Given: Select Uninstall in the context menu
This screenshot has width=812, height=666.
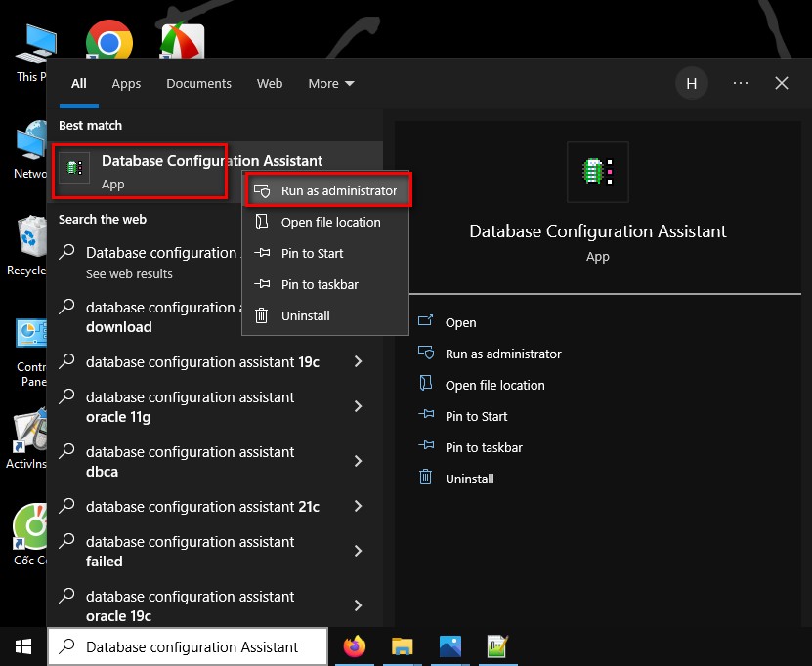Looking at the screenshot, I should click(325, 315).
